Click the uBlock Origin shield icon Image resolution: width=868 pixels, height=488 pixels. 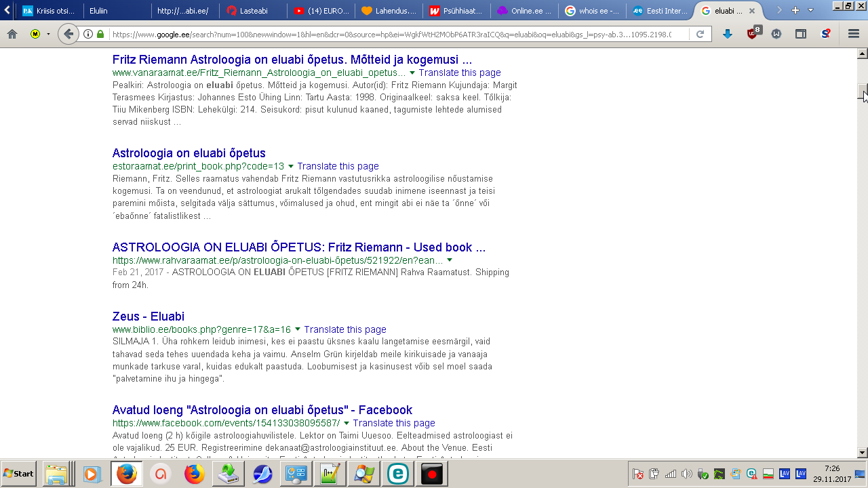(753, 34)
